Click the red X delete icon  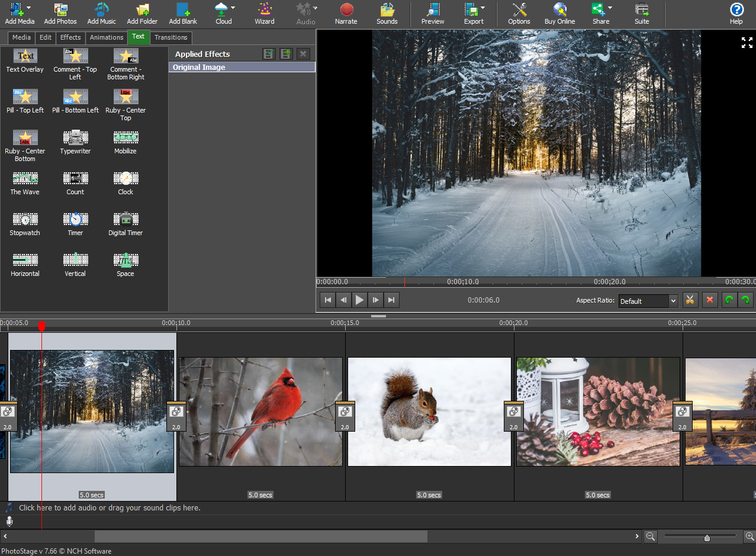coord(710,300)
